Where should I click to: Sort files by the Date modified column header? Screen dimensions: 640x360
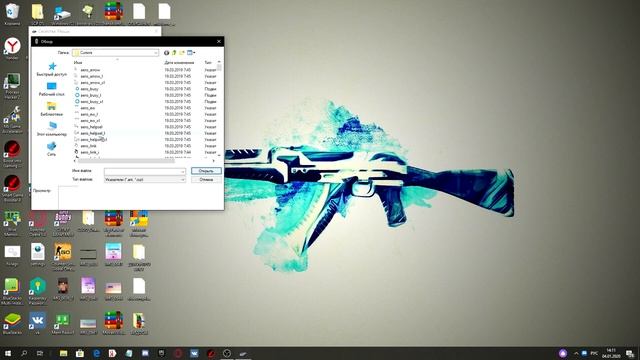click(179, 62)
